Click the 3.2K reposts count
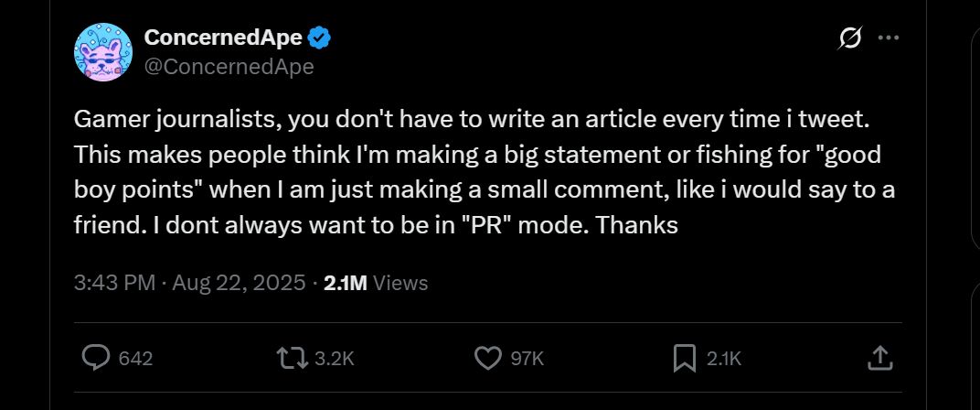 coord(334,359)
